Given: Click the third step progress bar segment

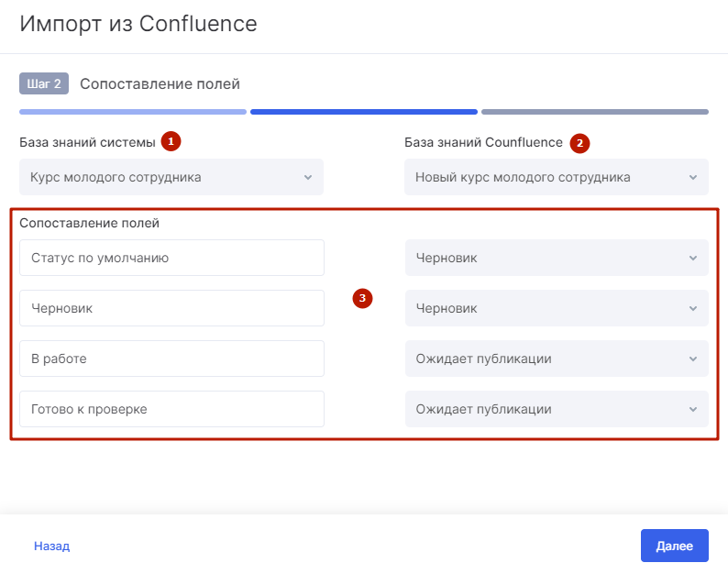Looking at the screenshot, I should (x=594, y=112).
